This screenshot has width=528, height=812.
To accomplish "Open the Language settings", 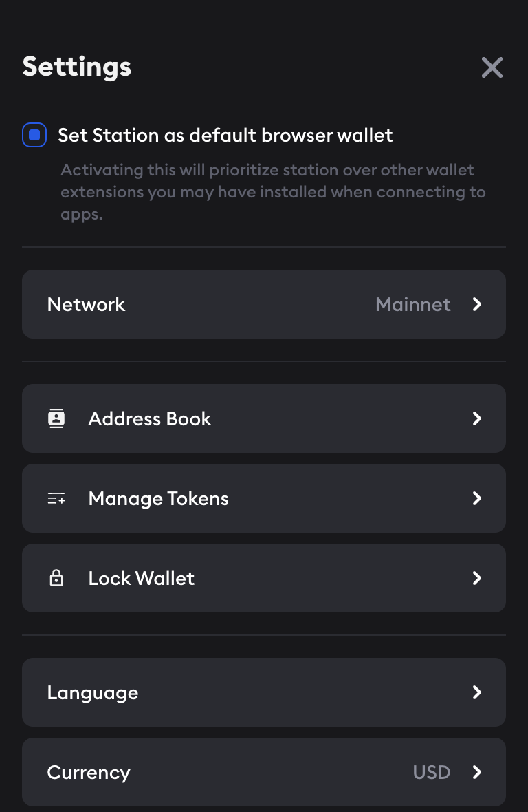I will coord(93,692).
